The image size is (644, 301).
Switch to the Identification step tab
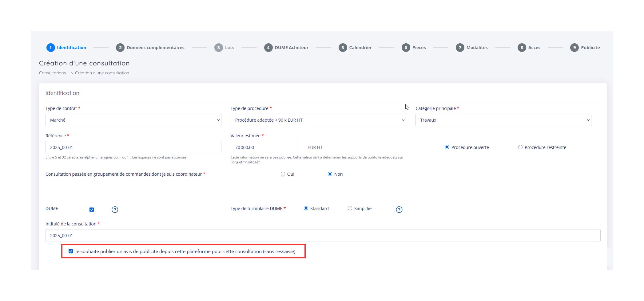71,48
